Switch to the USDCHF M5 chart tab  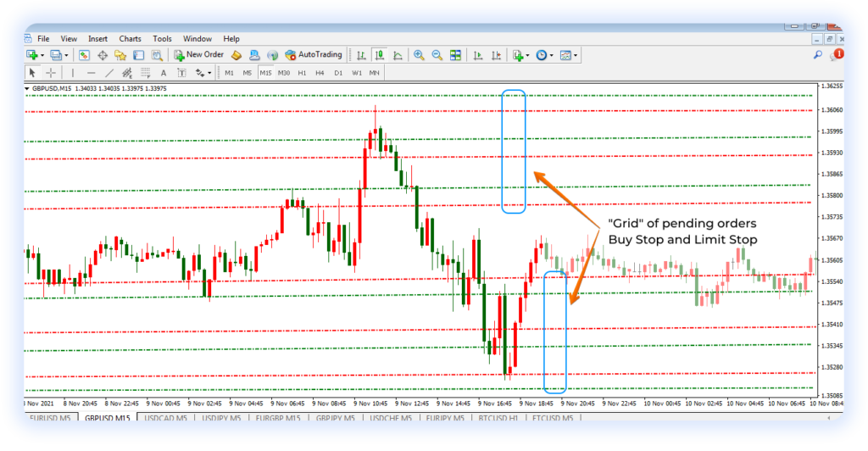tap(391, 418)
